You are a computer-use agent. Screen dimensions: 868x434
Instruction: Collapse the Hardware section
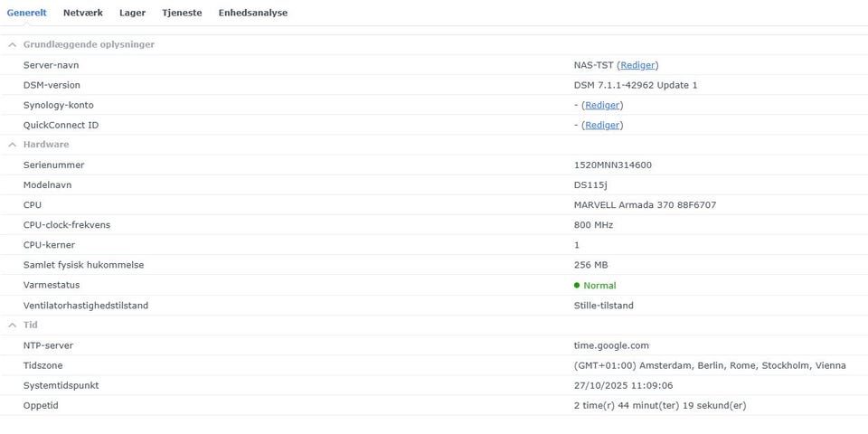pos(13,145)
